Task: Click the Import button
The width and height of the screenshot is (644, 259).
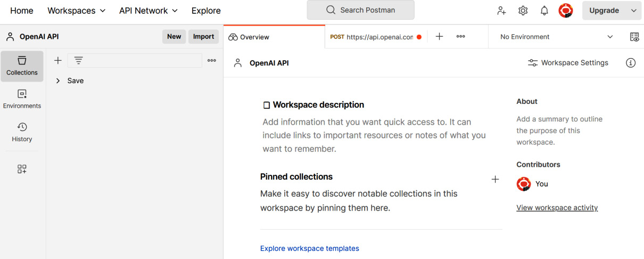Action: click(203, 36)
